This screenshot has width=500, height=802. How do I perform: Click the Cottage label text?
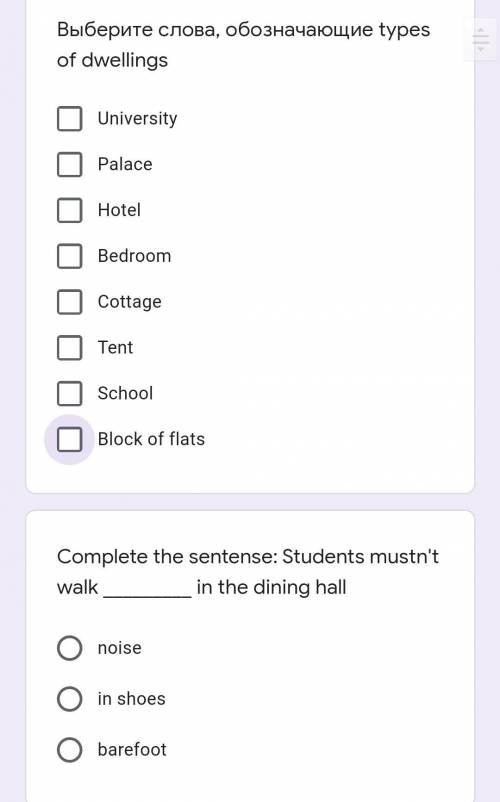pyautogui.click(x=129, y=302)
